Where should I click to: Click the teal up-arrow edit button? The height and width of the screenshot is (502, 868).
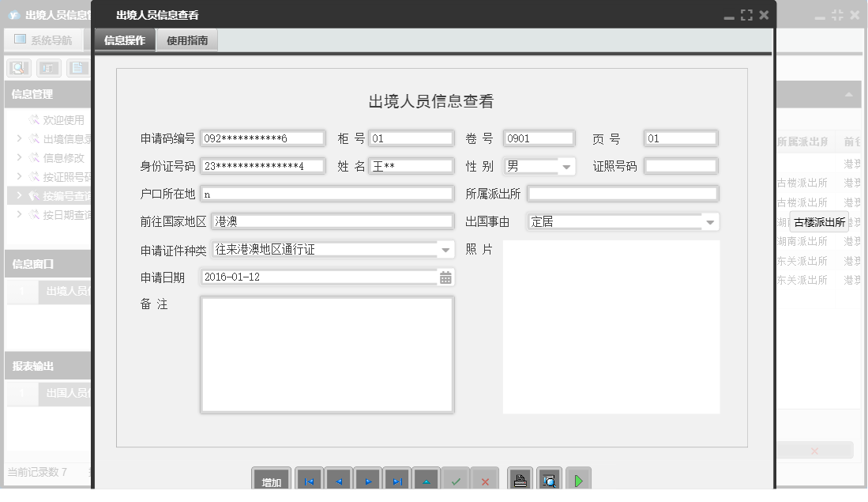pos(426,481)
